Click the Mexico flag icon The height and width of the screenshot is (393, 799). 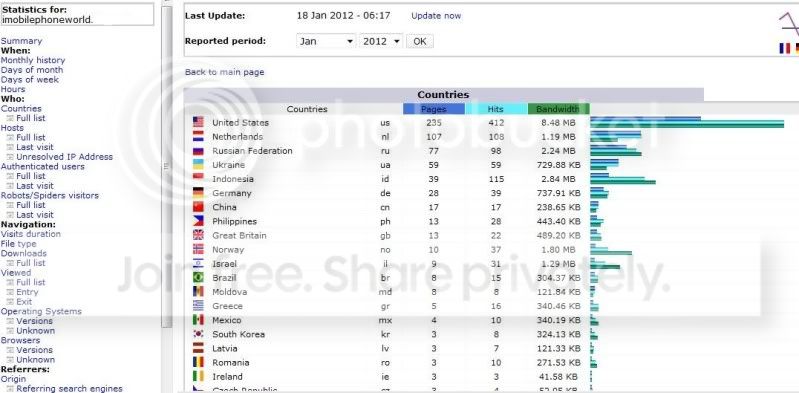(x=198, y=320)
